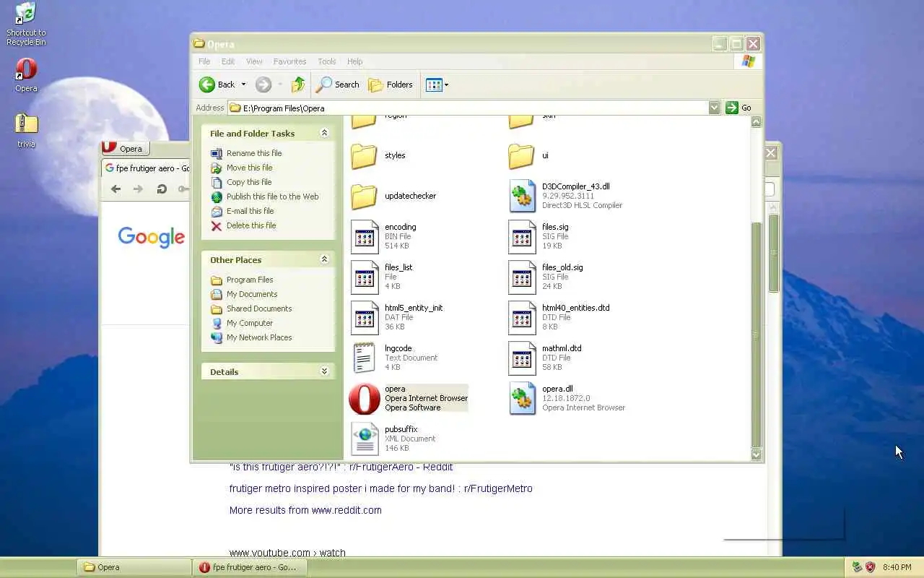Go up one folder level
The height and width of the screenshot is (578, 924).
[x=298, y=85]
